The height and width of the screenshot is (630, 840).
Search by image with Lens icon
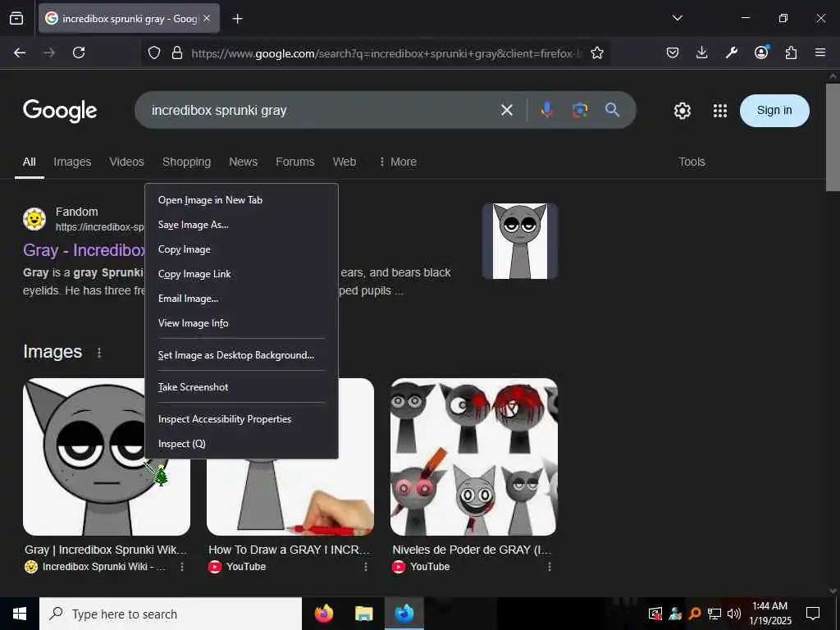tap(580, 110)
